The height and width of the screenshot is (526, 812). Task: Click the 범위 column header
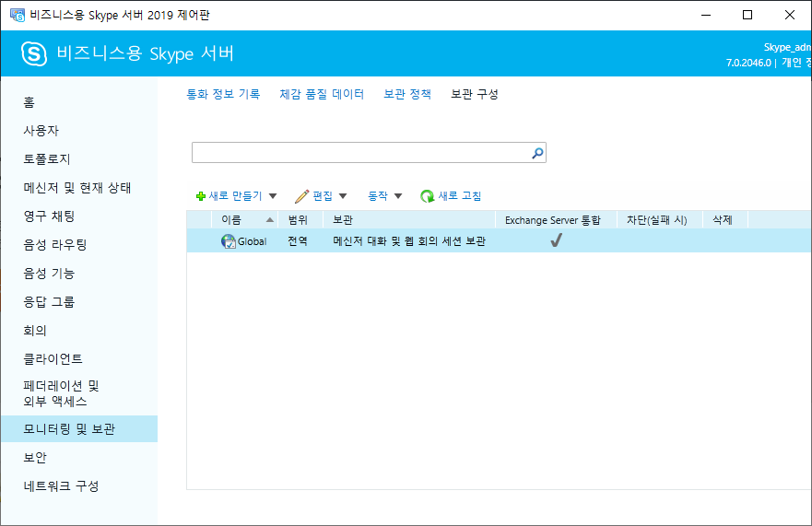298,220
